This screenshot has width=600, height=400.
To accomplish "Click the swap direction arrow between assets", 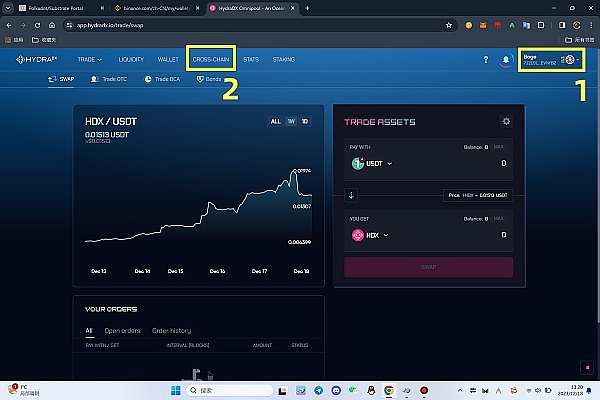I will coord(349,194).
